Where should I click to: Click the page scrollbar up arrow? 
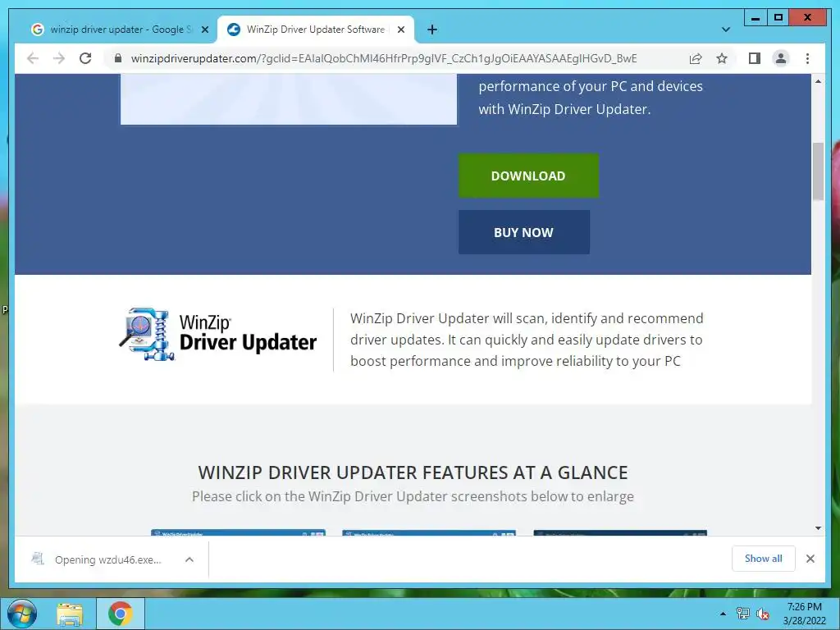(818, 81)
